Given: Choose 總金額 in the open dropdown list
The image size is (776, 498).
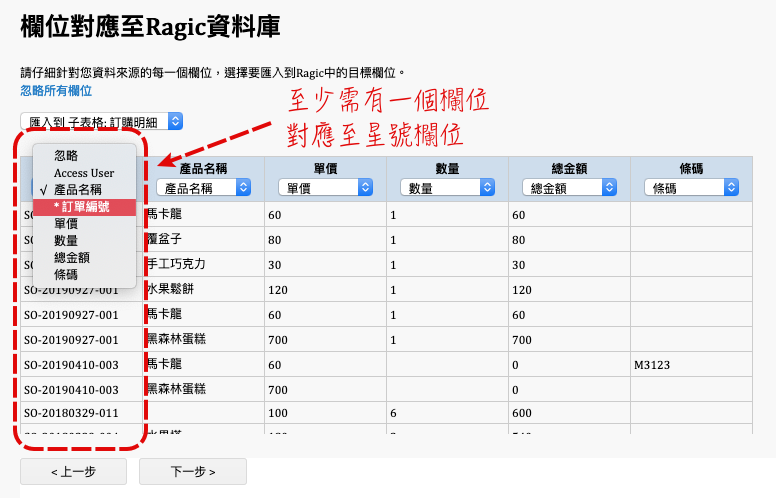Looking at the screenshot, I should (x=84, y=257).
